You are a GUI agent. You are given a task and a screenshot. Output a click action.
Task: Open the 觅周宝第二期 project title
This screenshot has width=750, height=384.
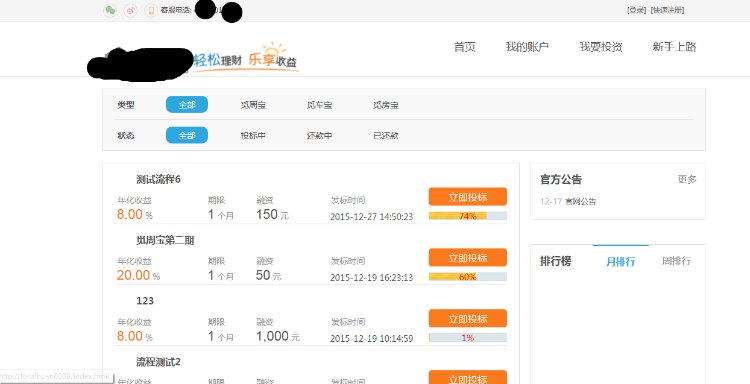pos(165,241)
